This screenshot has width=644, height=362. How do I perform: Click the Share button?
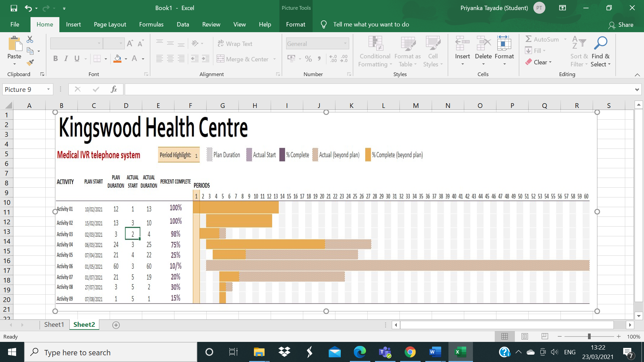pos(621,25)
